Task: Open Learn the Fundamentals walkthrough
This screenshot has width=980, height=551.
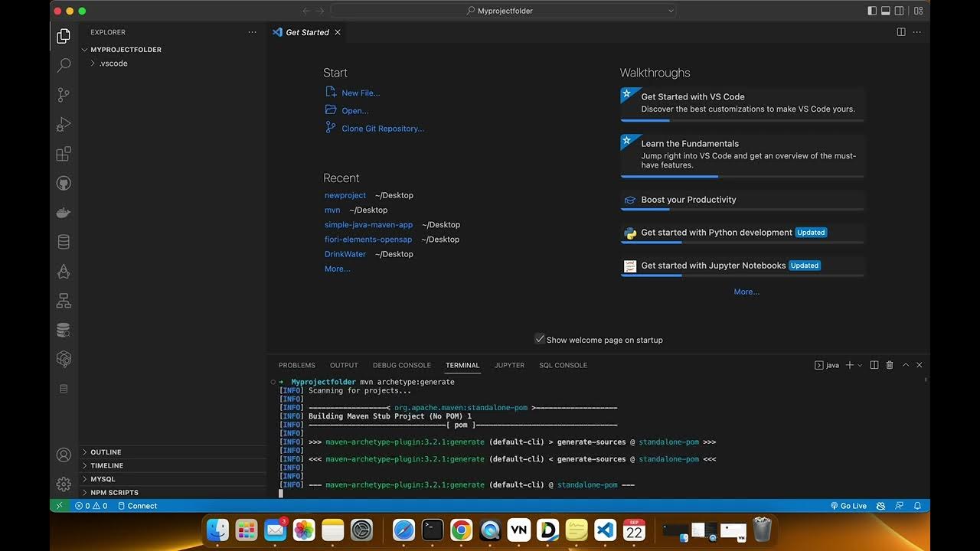Action: pos(742,155)
